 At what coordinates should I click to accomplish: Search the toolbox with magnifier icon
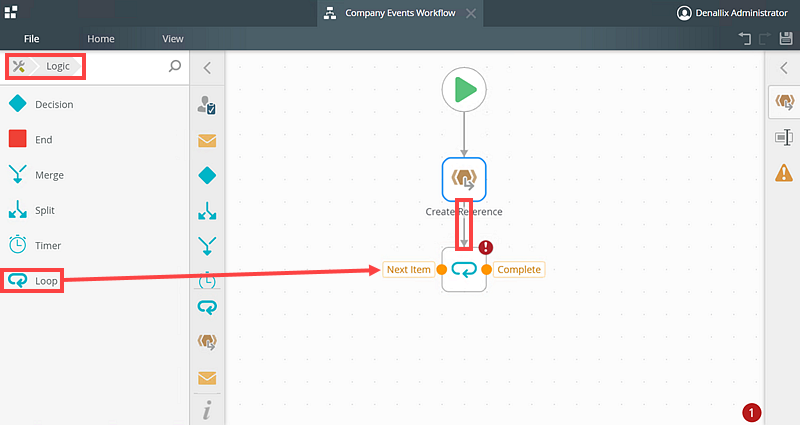[x=174, y=66]
